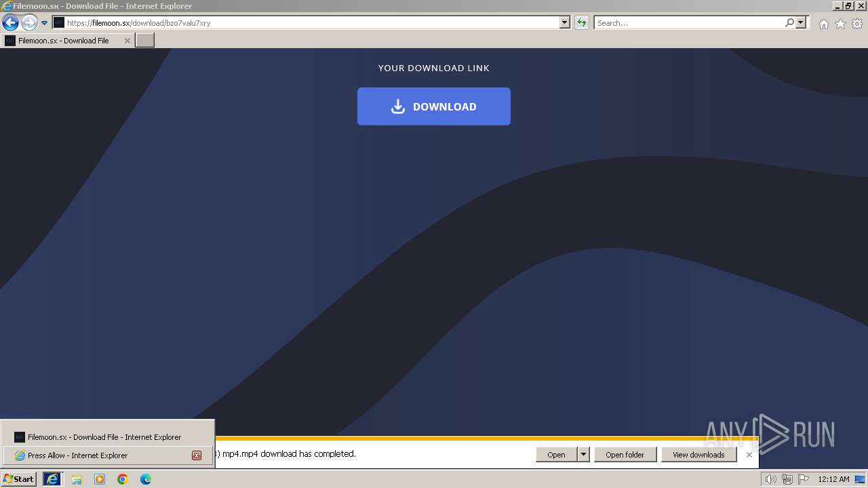
Task: Expand the address bar autocomplete dropdown
Action: click(x=564, y=22)
